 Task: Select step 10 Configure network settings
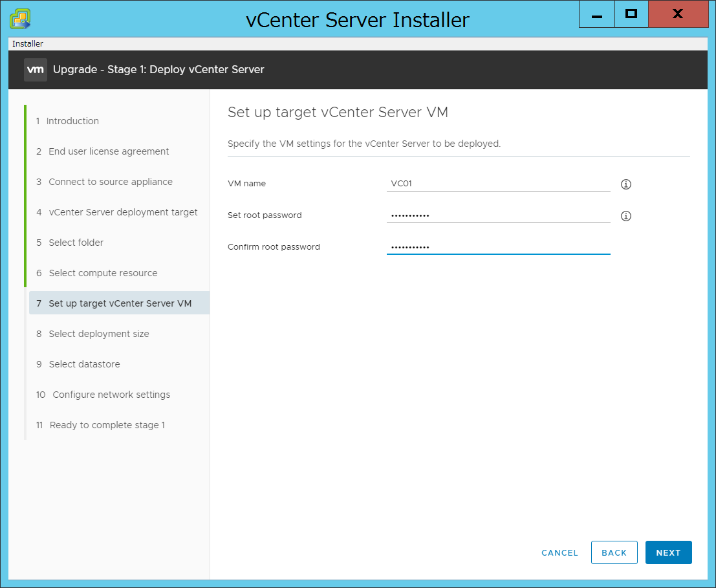point(103,395)
